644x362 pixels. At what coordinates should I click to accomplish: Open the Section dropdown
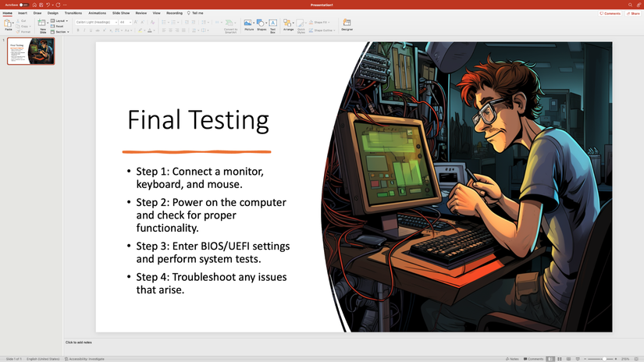(60, 32)
